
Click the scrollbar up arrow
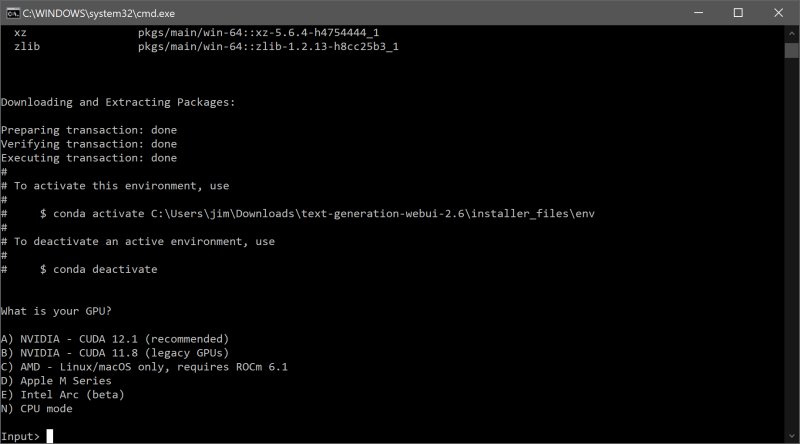click(x=791, y=33)
